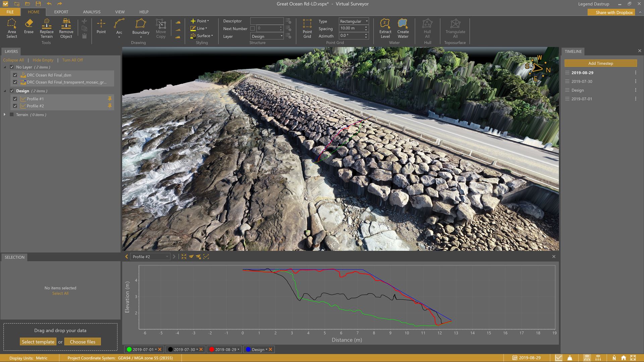Click the Choose files button
The height and width of the screenshot is (362, 644).
[83, 342]
